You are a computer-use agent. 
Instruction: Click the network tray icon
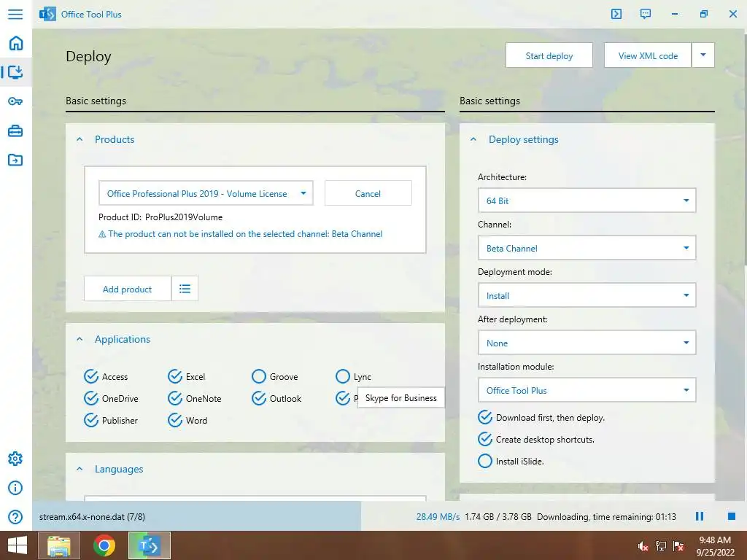click(x=661, y=546)
